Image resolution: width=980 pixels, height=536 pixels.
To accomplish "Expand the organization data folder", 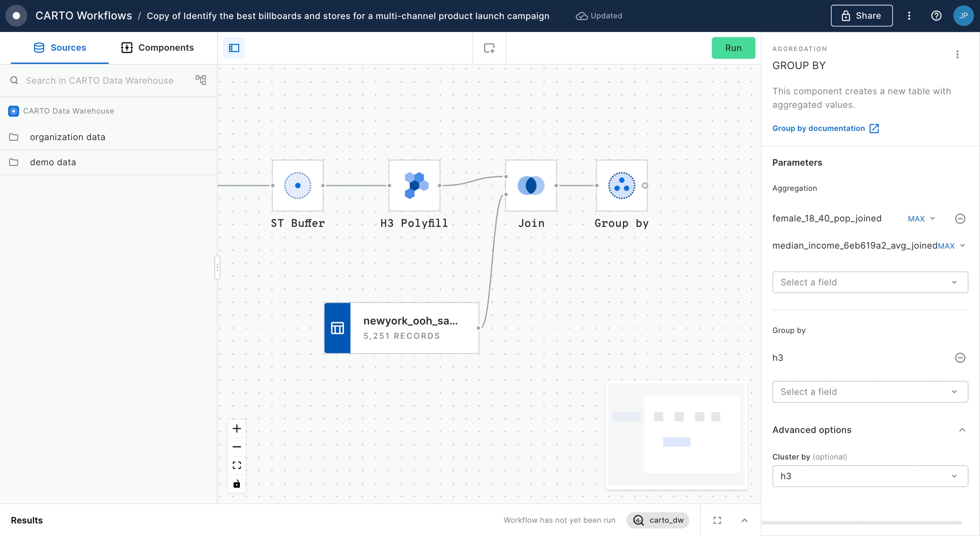I will pyautogui.click(x=108, y=137).
